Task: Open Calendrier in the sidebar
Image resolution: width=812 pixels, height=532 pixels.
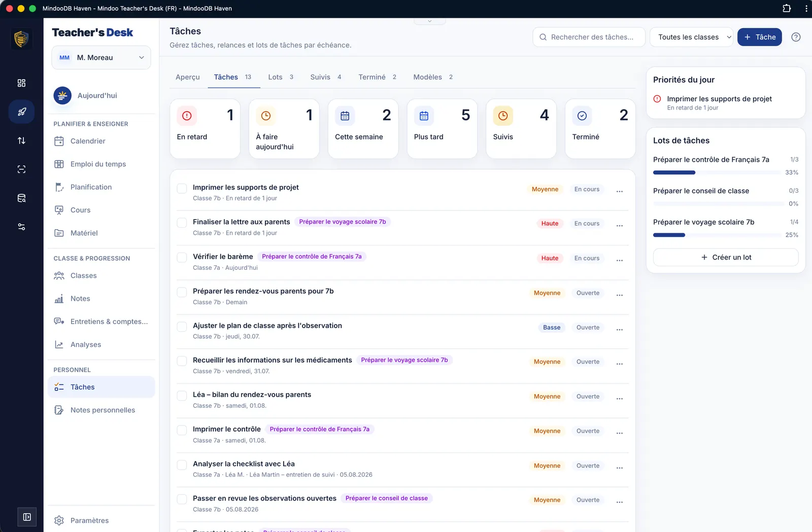Action: pyautogui.click(x=101, y=141)
